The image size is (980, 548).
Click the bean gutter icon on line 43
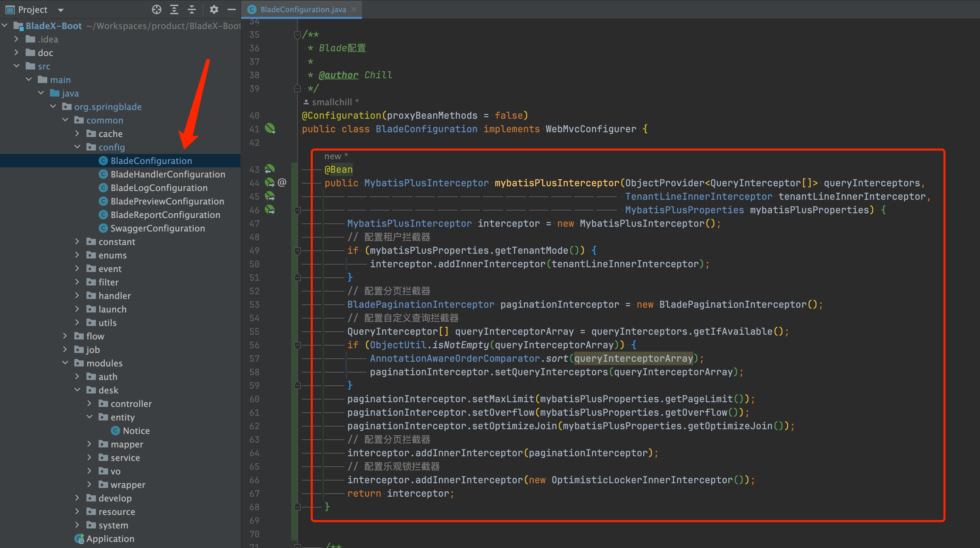(x=270, y=169)
